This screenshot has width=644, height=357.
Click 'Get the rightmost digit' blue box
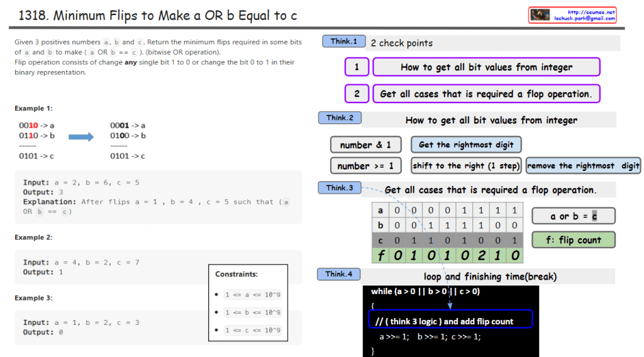466,145
